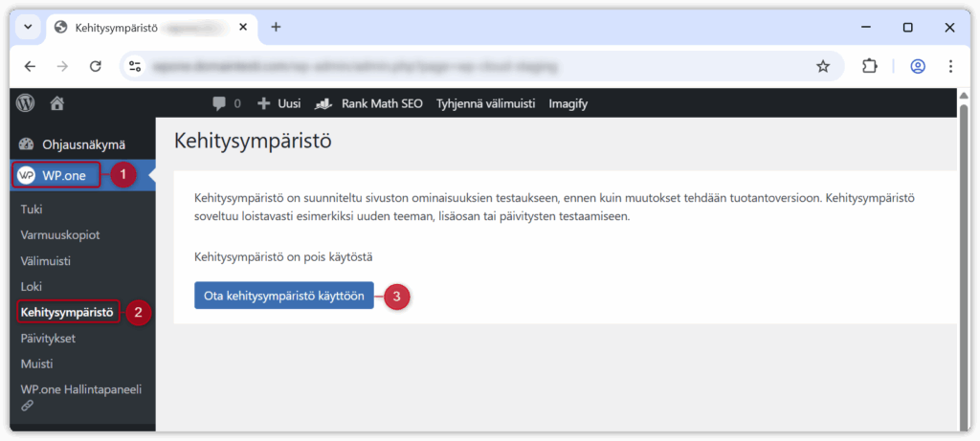Open Chrome three-dot menu

click(x=950, y=66)
